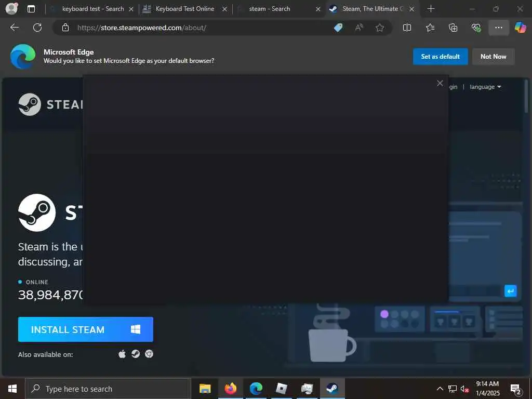
Task: Open the Collections icon
Action: pos(453,28)
